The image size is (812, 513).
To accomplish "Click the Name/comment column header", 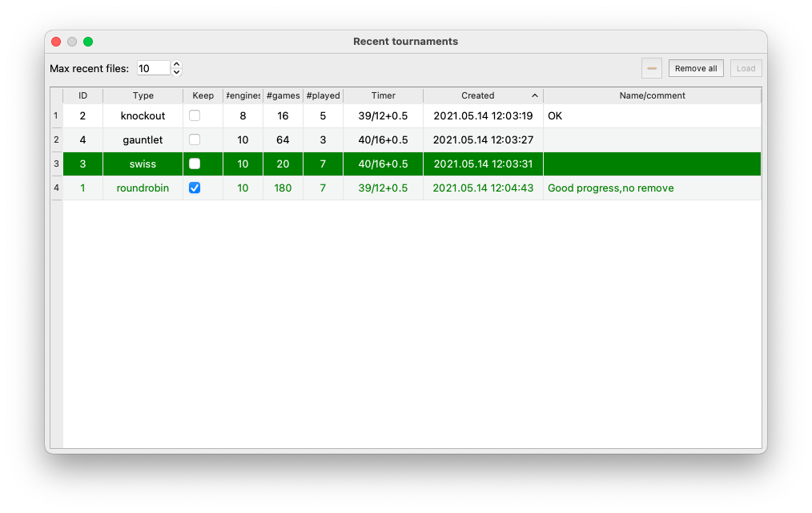I will [x=652, y=95].
